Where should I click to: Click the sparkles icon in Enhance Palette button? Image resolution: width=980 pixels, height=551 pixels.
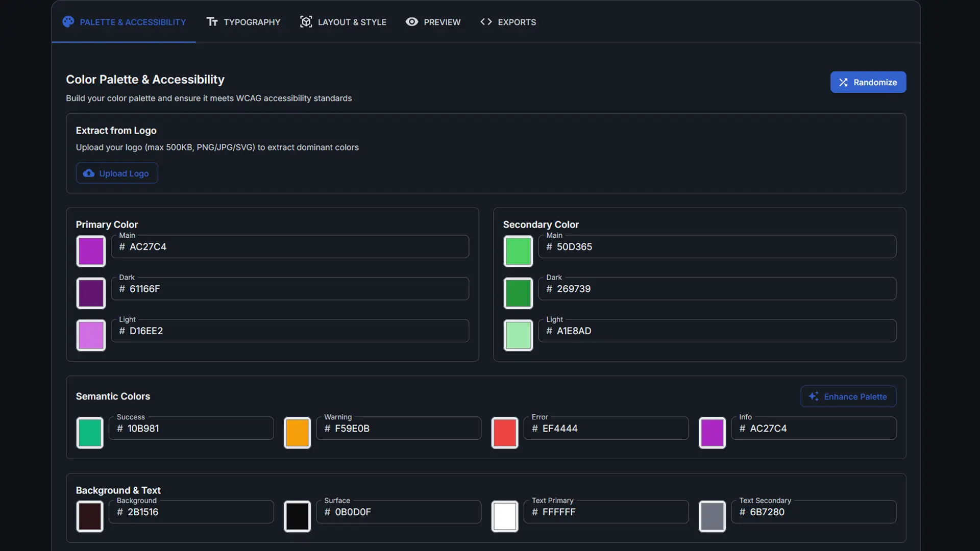pyautogui.click(x=814, y=396)
